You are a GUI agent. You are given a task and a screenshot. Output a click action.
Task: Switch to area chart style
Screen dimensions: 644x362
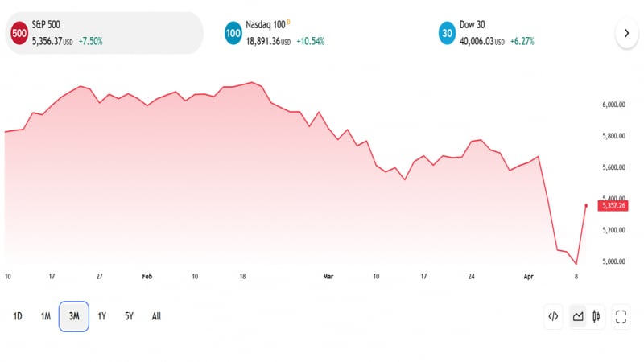pyautogui.click(x=577, y=316)
